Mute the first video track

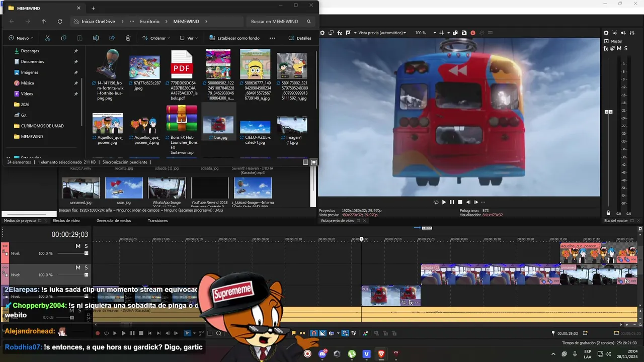tap(78, 246)
